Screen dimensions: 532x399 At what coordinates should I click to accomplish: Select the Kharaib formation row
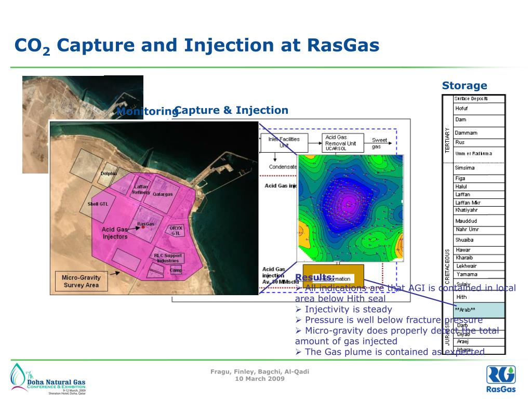click(x=479, y=258)
